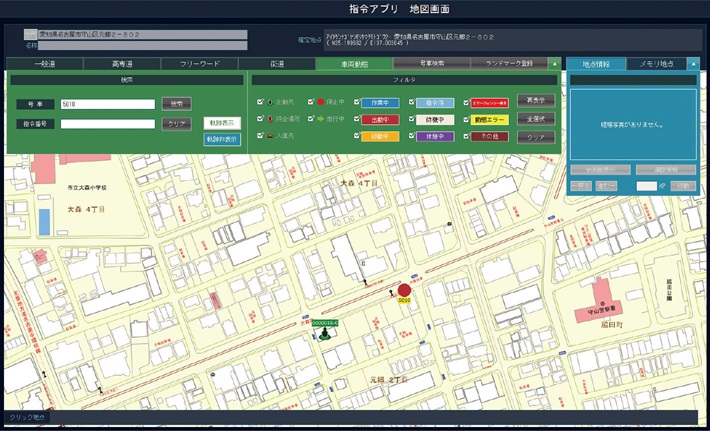
Task: Click the 元郷 2丁目 label on the map
Action: (389, 378)
